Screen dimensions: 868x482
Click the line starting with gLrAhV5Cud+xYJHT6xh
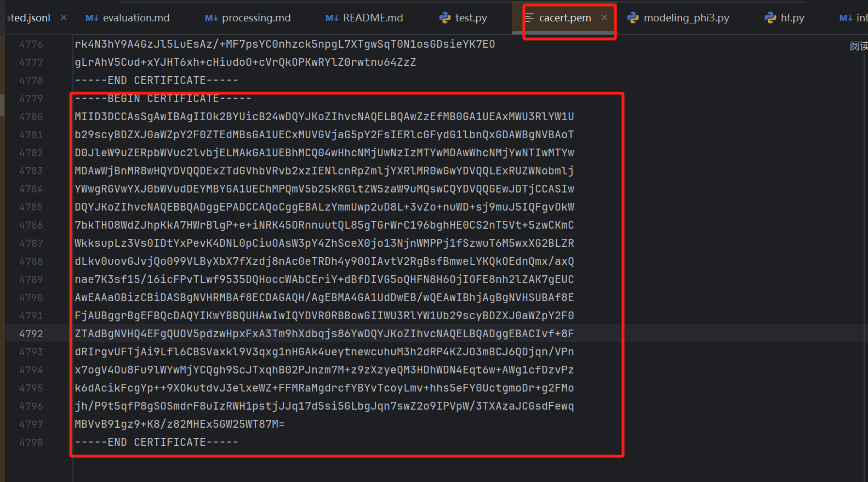coord(245,62)
